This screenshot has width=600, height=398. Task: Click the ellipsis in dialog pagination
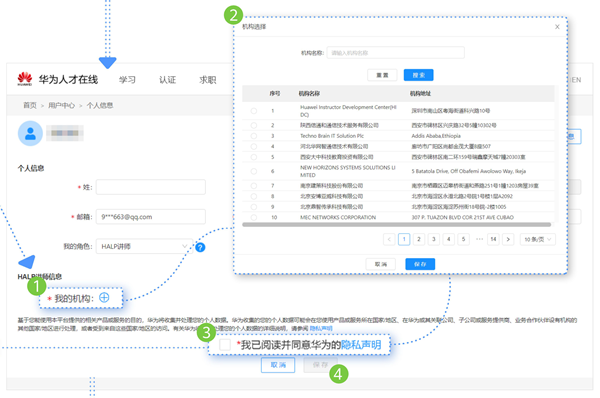coord(479,239)
